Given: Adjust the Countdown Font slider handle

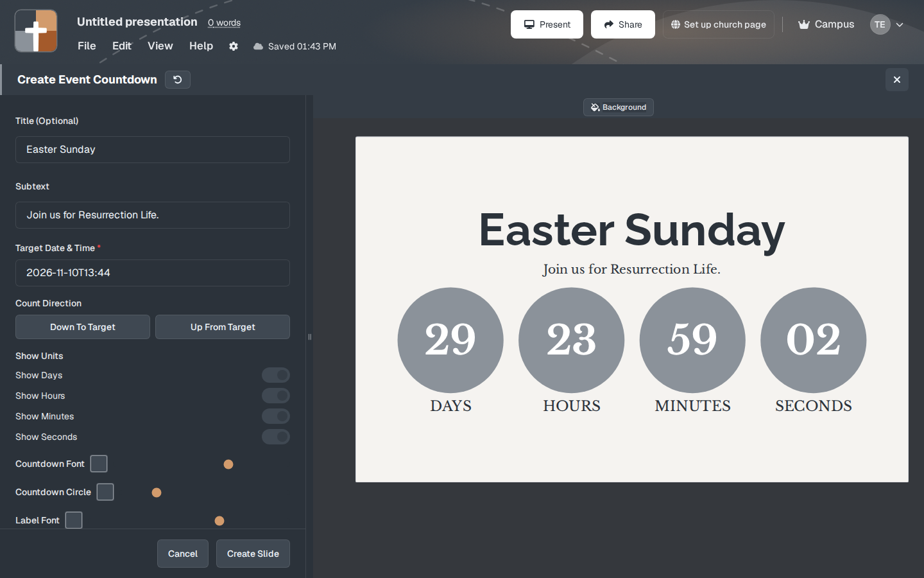Looking at the screenshot, I should click(228, 464).
